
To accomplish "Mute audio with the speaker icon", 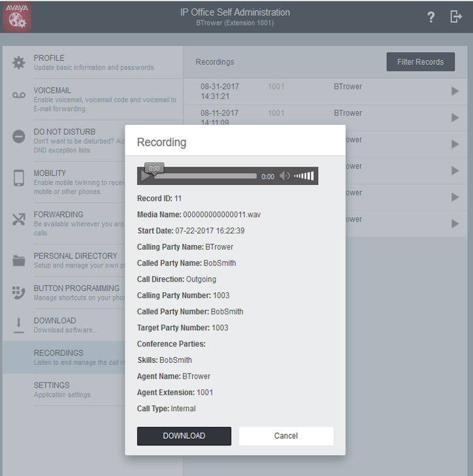I will [x=284, y=176].
